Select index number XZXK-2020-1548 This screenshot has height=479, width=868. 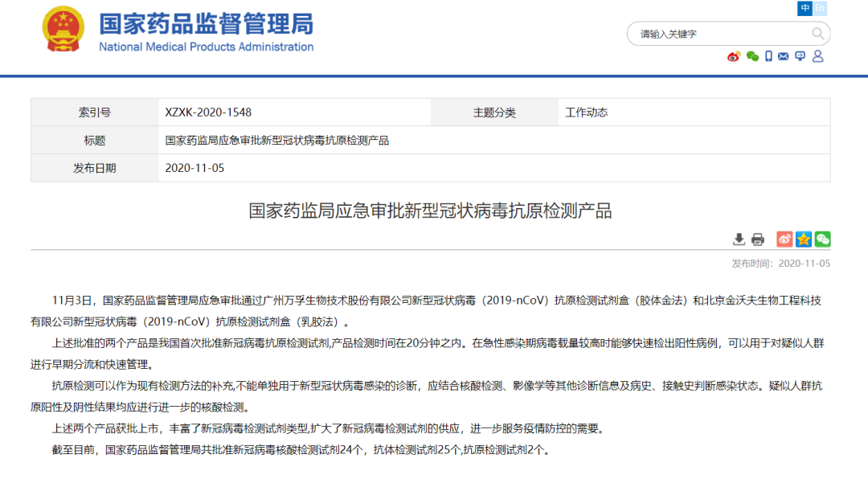(208, 113)
